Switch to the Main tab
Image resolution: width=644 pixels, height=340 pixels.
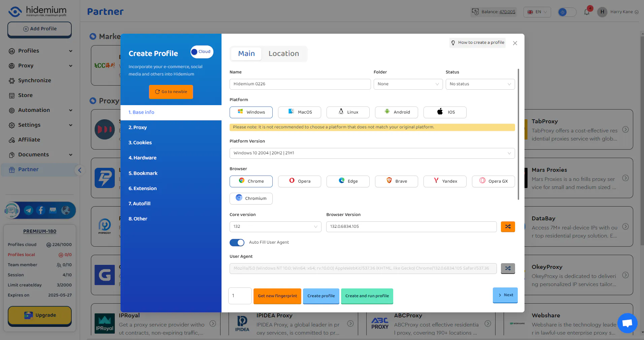[246, 54]
